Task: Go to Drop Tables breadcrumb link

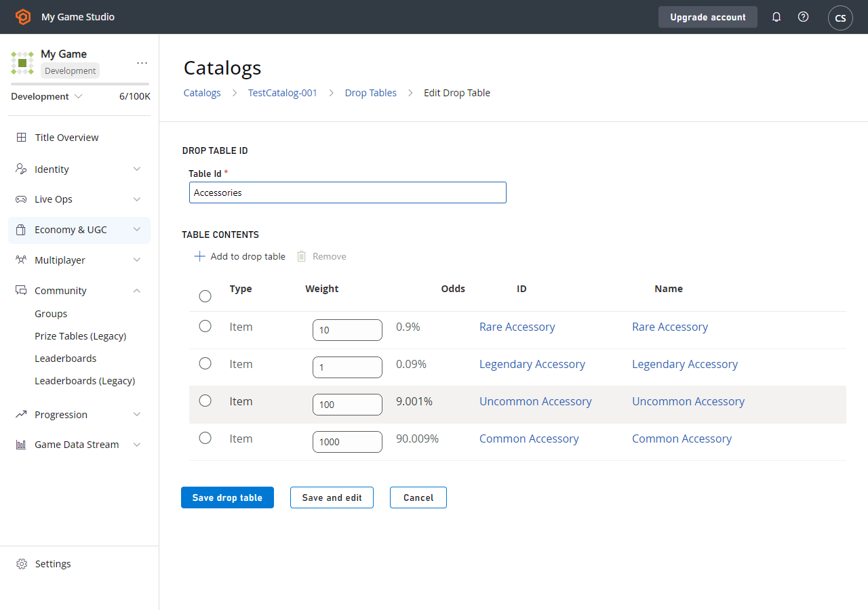Action: pos(371,93)
